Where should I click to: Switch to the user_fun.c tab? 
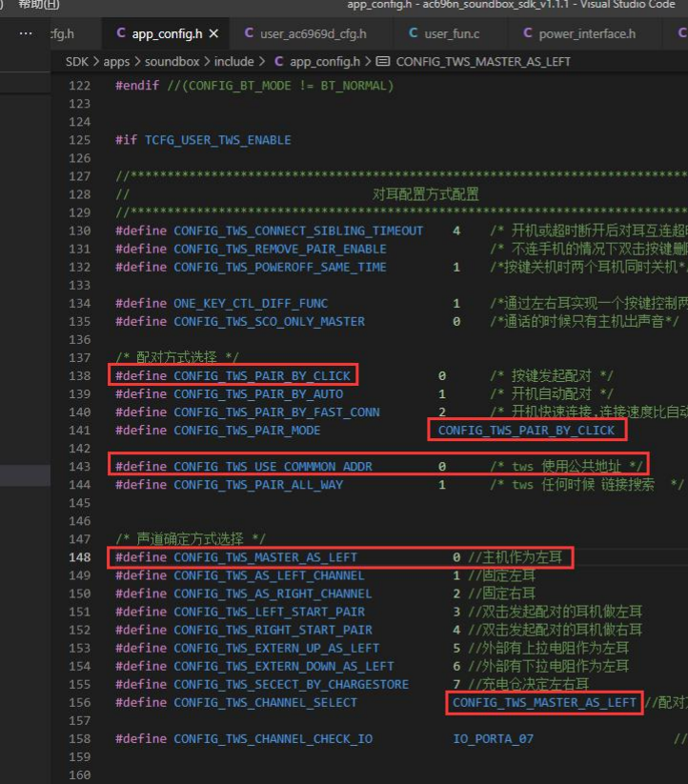444,33
